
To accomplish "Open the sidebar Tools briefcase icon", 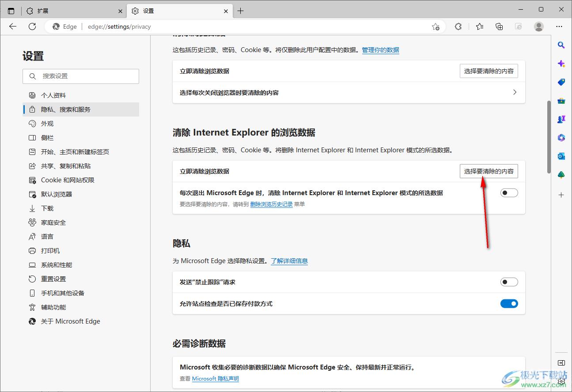I will (561, 101).
